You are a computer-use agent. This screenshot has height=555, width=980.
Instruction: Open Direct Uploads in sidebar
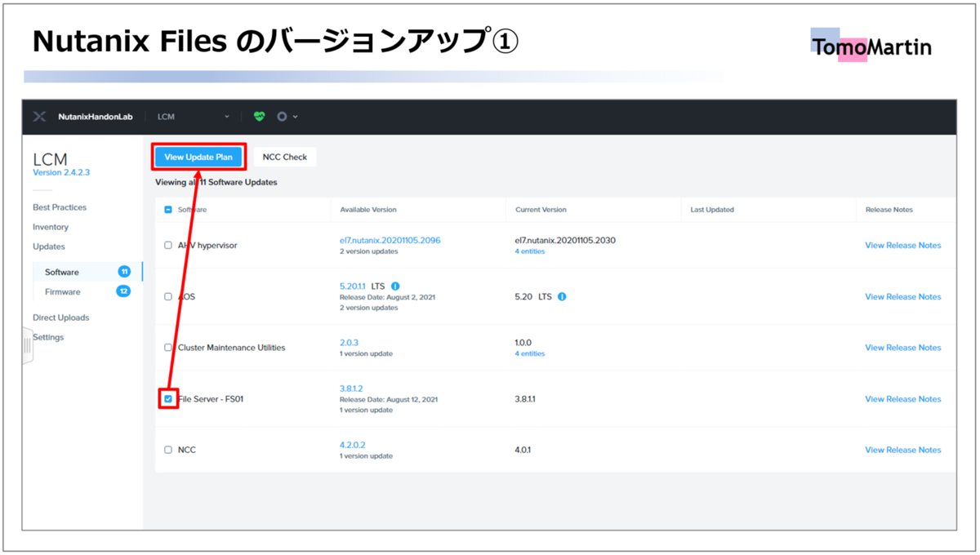[x=61, y=317]
